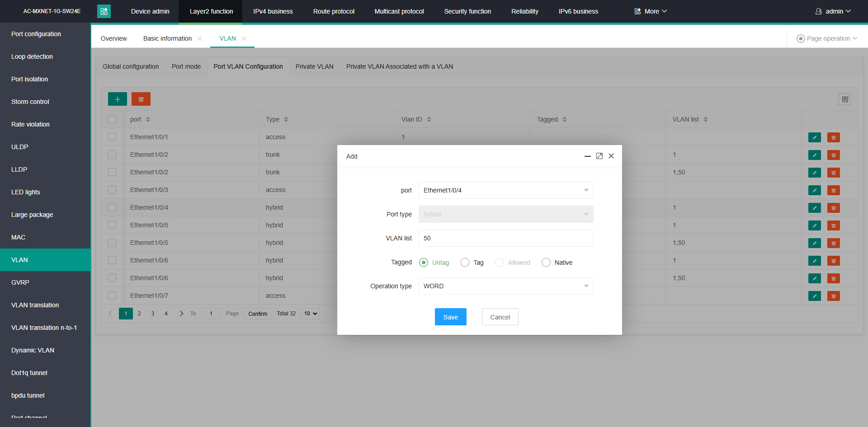Switch to the Private VLAN tab
This screenshot has height=427, width=868.
click(x=314, y=66)
